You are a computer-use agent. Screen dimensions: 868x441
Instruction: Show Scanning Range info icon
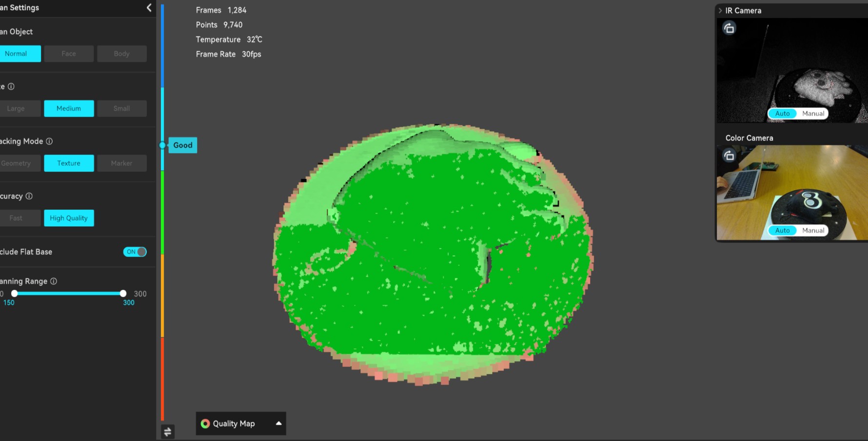tap(54, 281)
